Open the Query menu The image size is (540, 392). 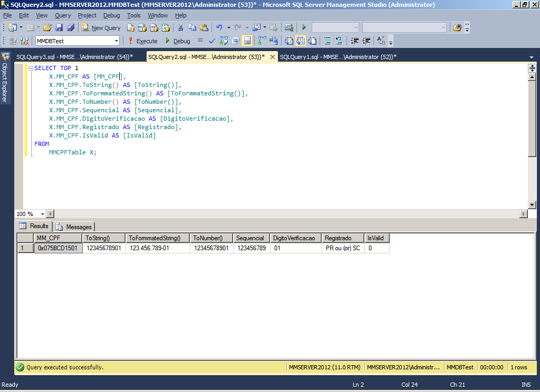point(63,15)
